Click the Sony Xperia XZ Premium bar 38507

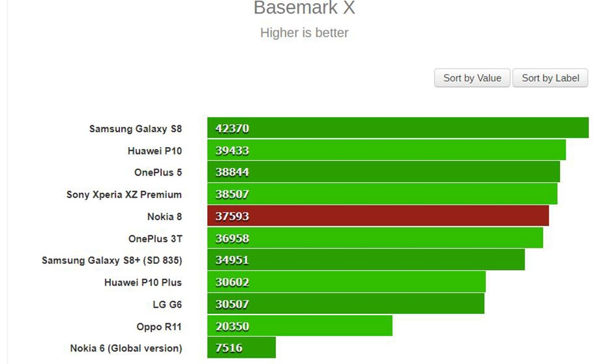click(382, 193)
